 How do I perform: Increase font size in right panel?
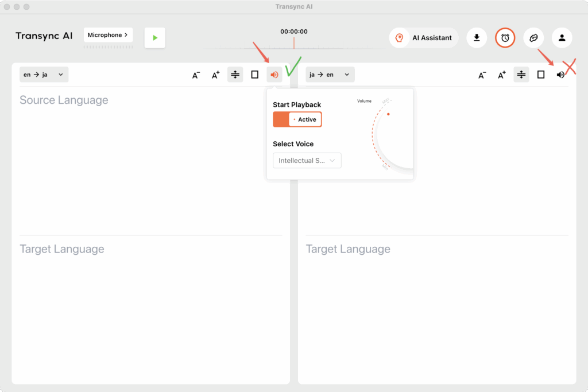502,75
